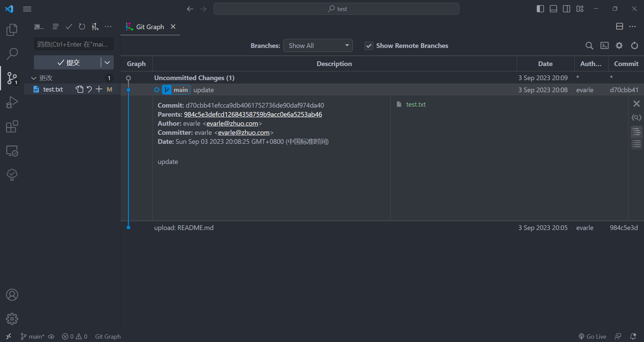Open Git Graph terminal icon
This screenshot has height=342, width=644.
604,46
